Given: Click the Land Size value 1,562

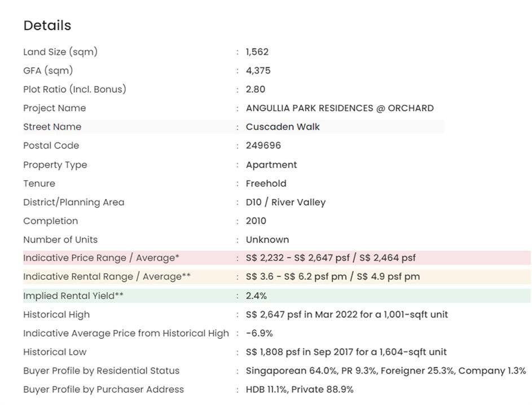Looking at the screenshot, I should pyautogui.click(x=257, y=51).
